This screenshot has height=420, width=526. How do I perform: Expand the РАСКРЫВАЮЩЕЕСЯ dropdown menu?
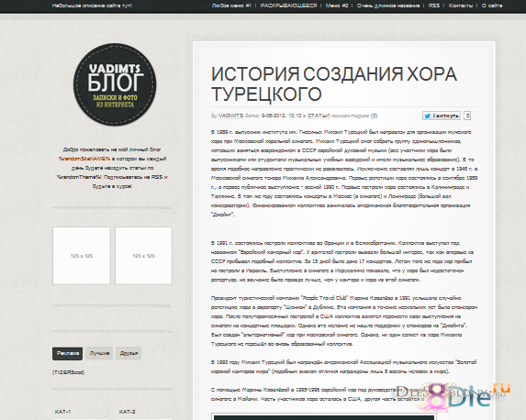288,6
